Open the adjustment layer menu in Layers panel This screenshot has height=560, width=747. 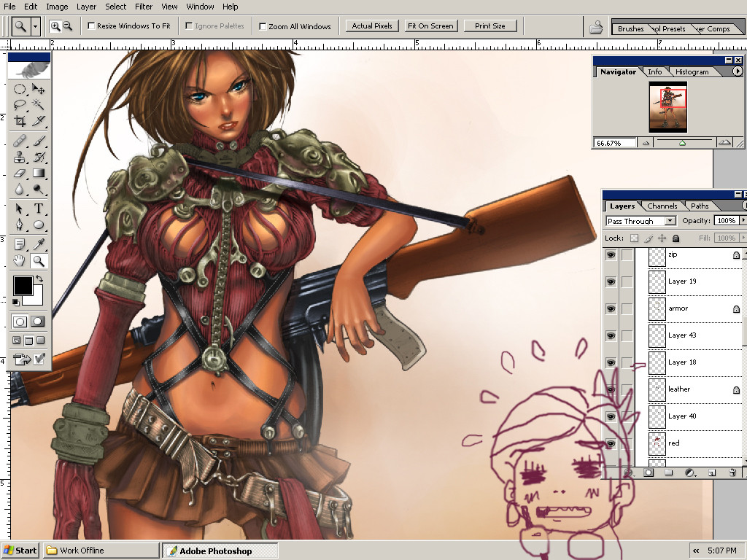coord(690,472)
